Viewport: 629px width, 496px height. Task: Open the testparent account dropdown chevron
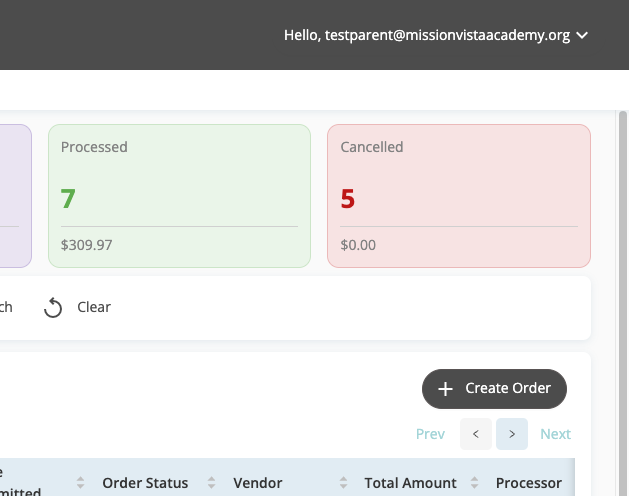[x=582, y=36]
